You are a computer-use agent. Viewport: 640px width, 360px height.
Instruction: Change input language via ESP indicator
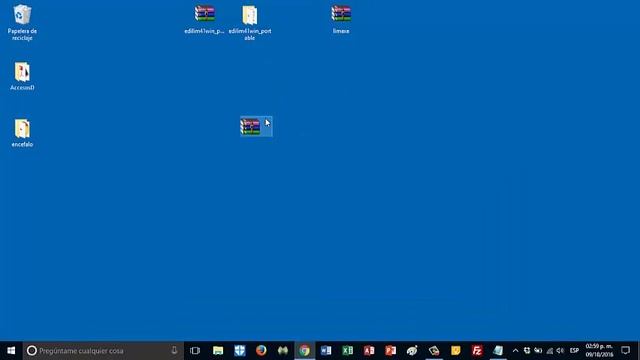[574, 351]
